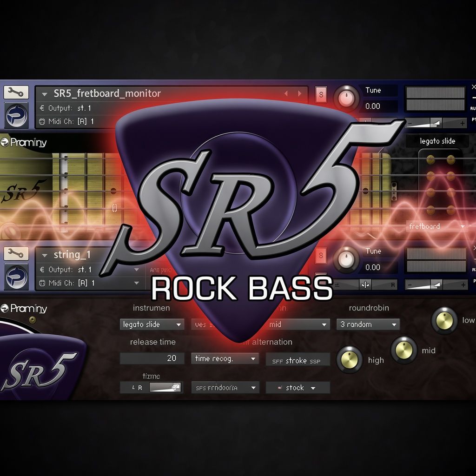Viewport: 476px width, 476px height.
Task: Click minus icon beside string_1 volume slider
Action: coord(410,285)
